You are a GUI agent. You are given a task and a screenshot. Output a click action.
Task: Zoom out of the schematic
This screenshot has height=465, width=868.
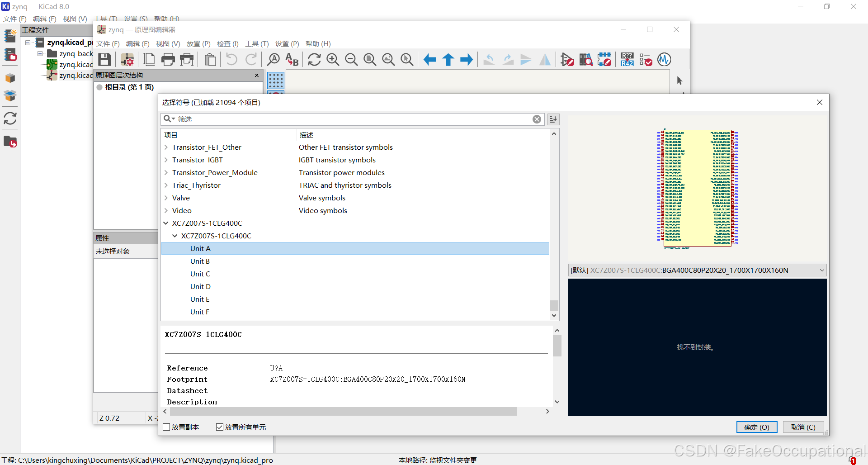(351, 60)
